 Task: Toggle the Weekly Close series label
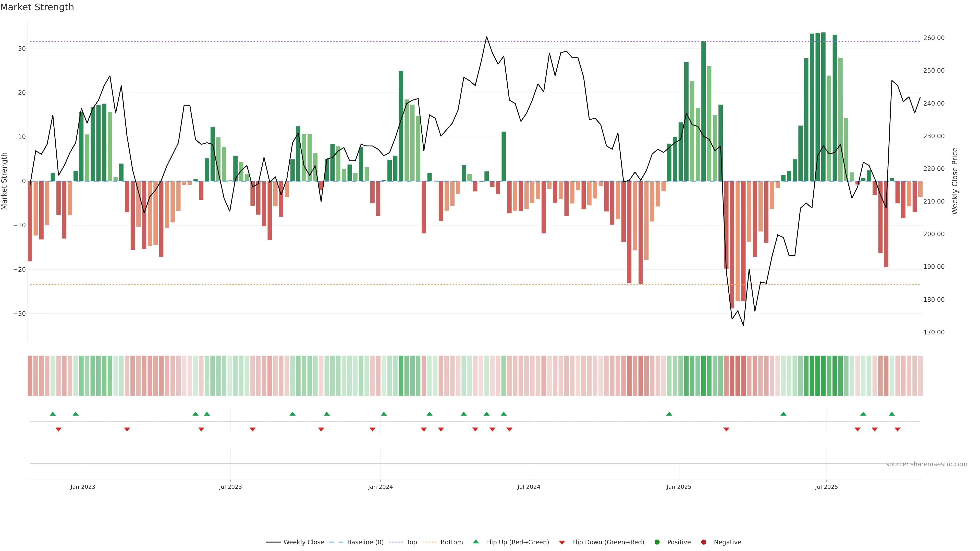point(304,542)
